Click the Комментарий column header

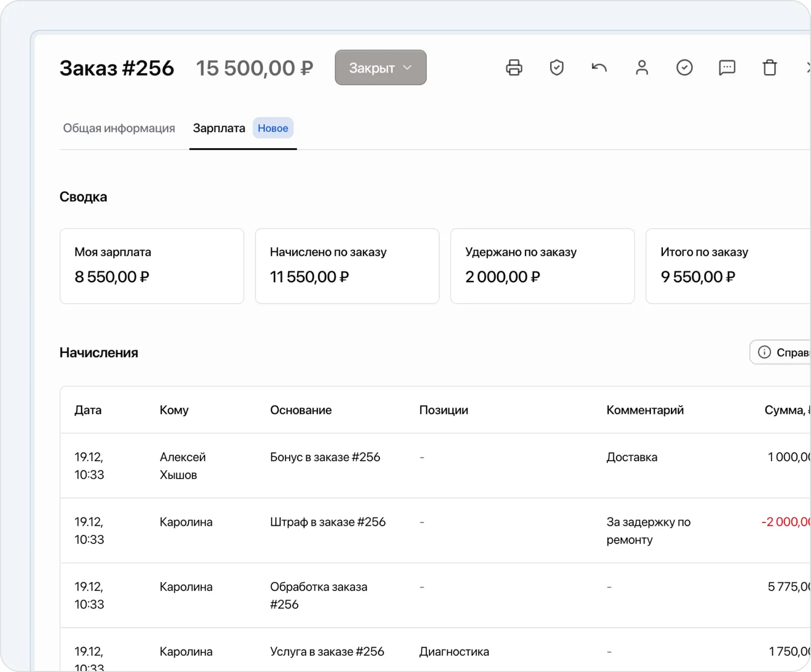point(645,410)
